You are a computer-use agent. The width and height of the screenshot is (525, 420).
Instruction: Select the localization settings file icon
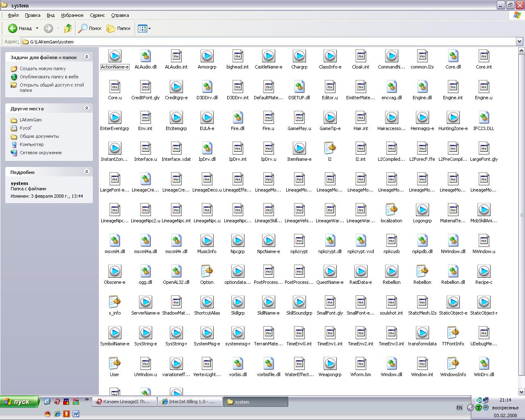pyautogui.click(x=392, y=210)
